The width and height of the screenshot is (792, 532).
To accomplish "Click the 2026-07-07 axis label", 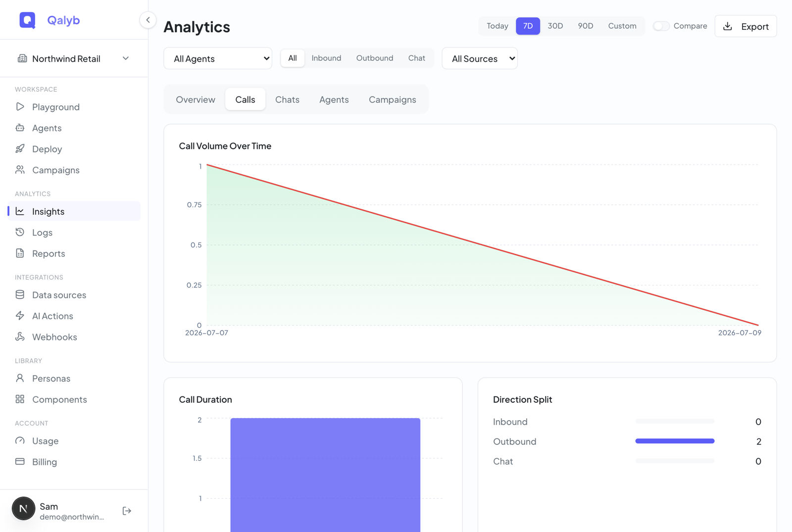I will click(x=206, y=333).
